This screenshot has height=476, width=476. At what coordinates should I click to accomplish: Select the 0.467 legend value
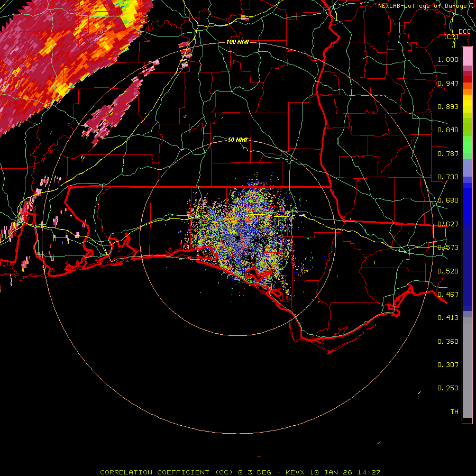(448, 295)
